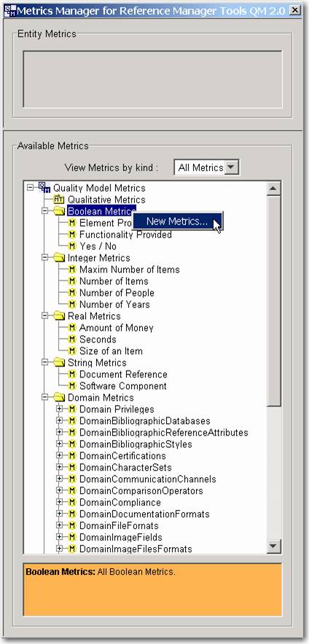Expand the DomainBibliographicDatabases node
This screenshot has height=644, width=309.
pos(60,421)
